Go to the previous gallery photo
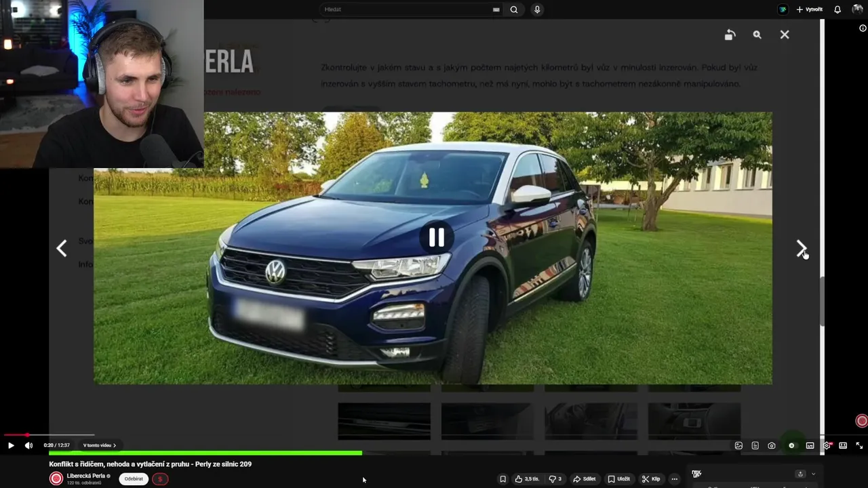This screenshot has height=488, width=868. [62, 249]
